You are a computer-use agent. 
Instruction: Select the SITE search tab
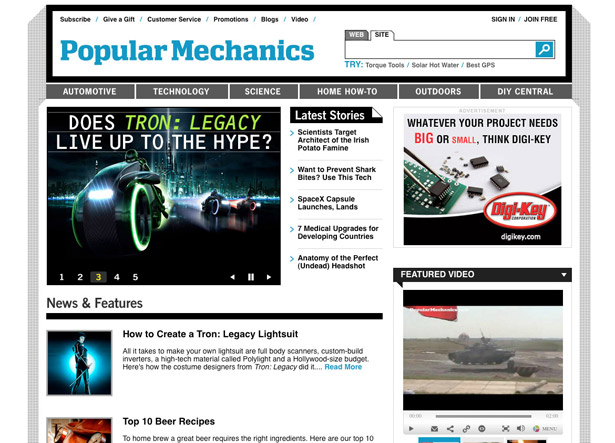pyautogui.click(x=382, y=35)
